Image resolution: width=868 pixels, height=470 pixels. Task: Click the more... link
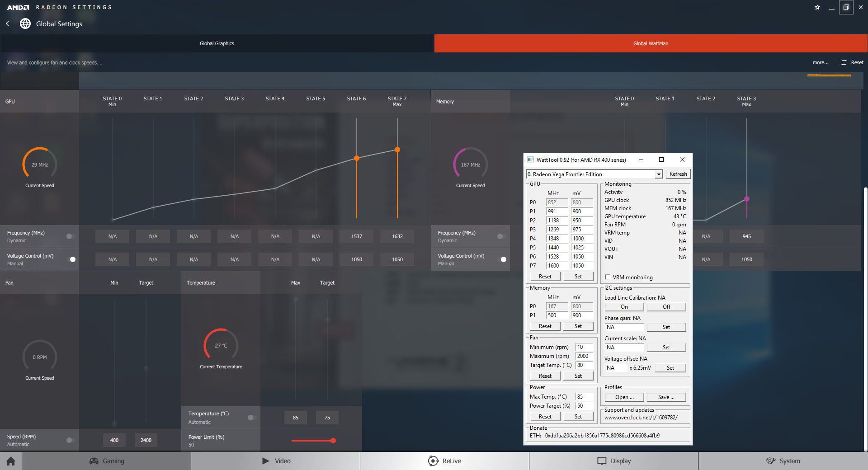coord(821,62)
